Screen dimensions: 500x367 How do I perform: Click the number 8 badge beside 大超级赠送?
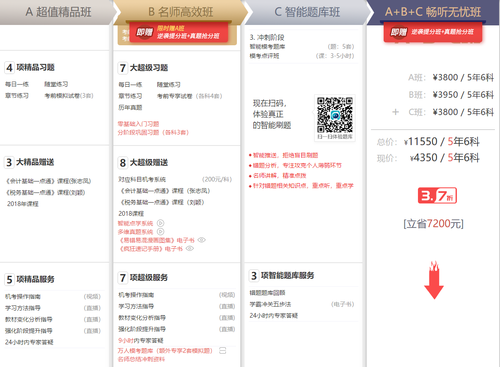[123, 163]
